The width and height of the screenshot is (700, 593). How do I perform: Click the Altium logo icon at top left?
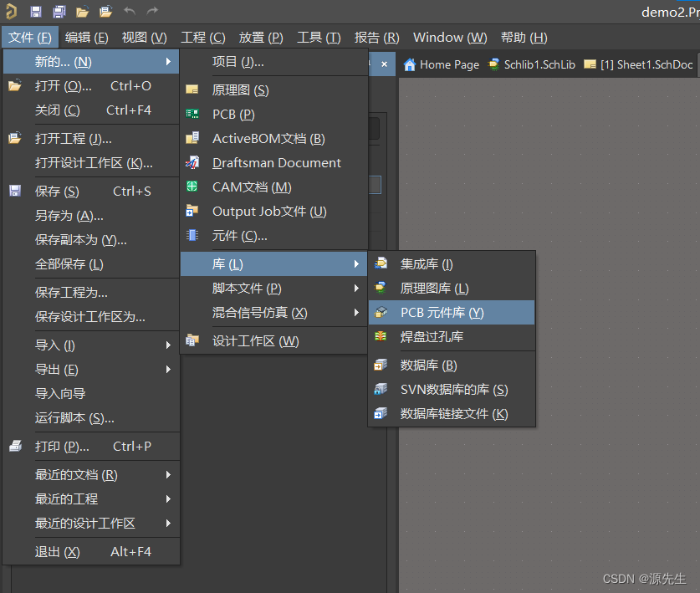point(11,12)
